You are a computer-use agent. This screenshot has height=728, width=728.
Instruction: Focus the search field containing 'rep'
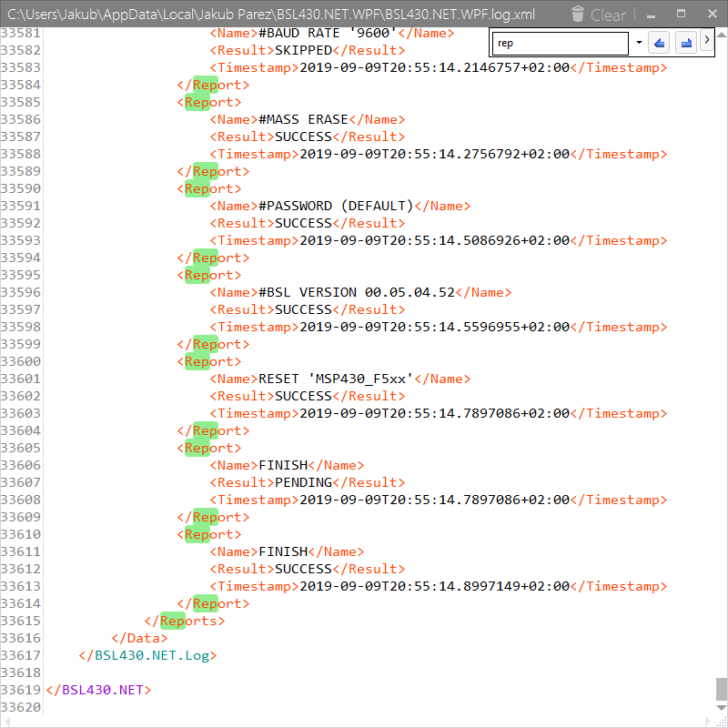[x=560, y=43]
